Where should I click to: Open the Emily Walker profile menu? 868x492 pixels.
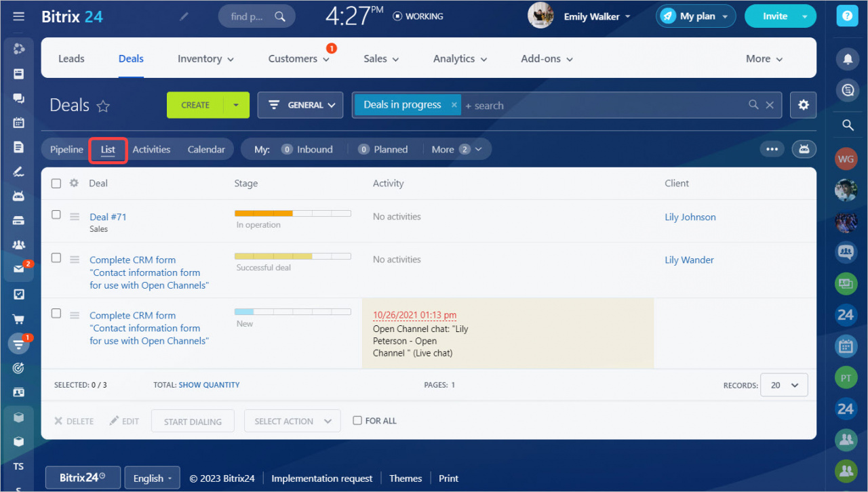coord(597,16)
